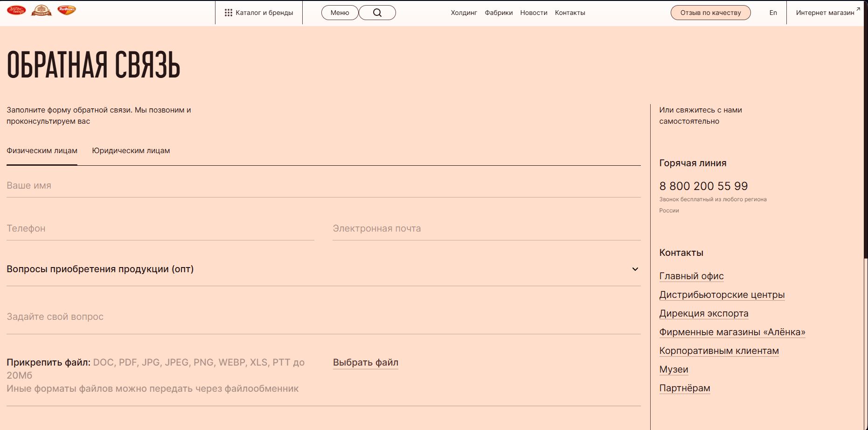Focus the Ваше имя field
This screenshot has height=430, width=868.
(x=324, y=186)
